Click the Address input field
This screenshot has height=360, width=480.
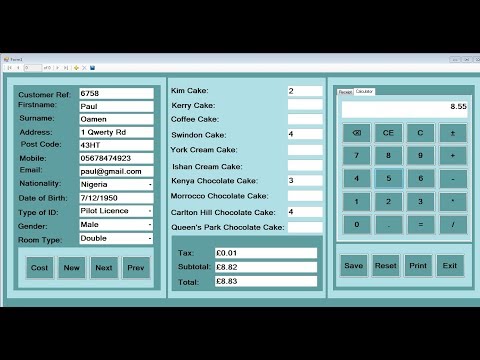click(116, 132)
